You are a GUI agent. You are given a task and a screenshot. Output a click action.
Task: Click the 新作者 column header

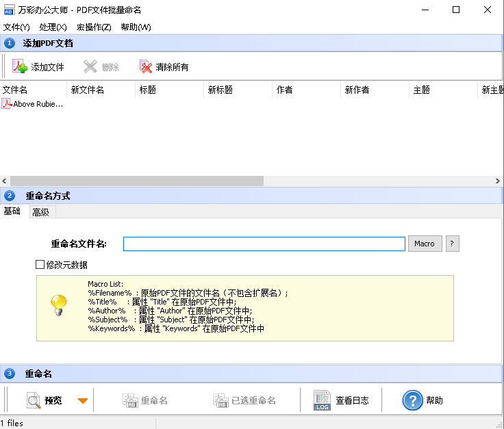click(x=375, y=90)
